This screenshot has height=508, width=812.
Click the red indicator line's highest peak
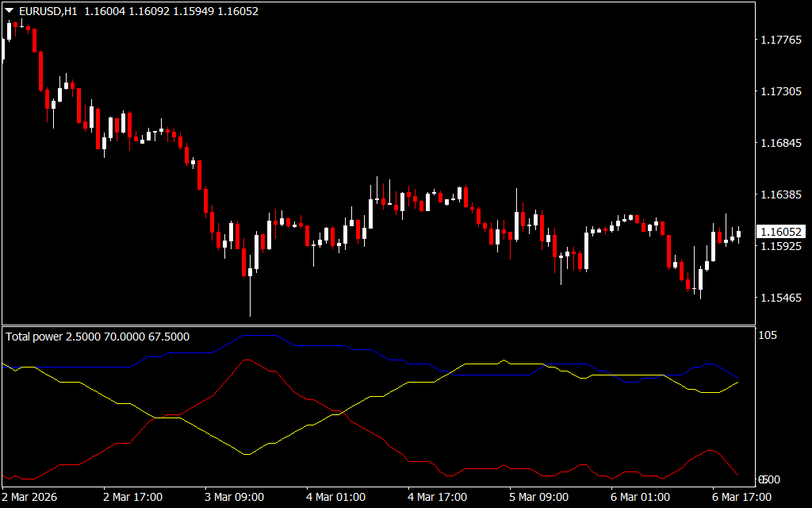(248, 360)
